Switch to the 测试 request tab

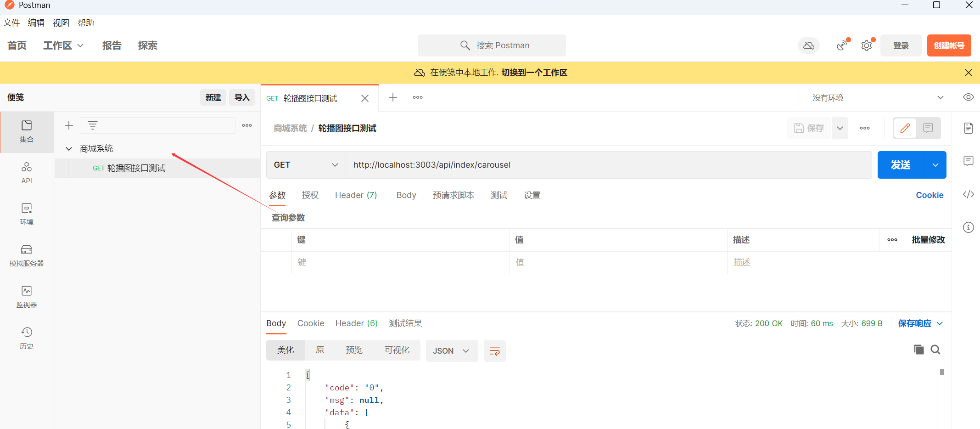coord(499,195)
